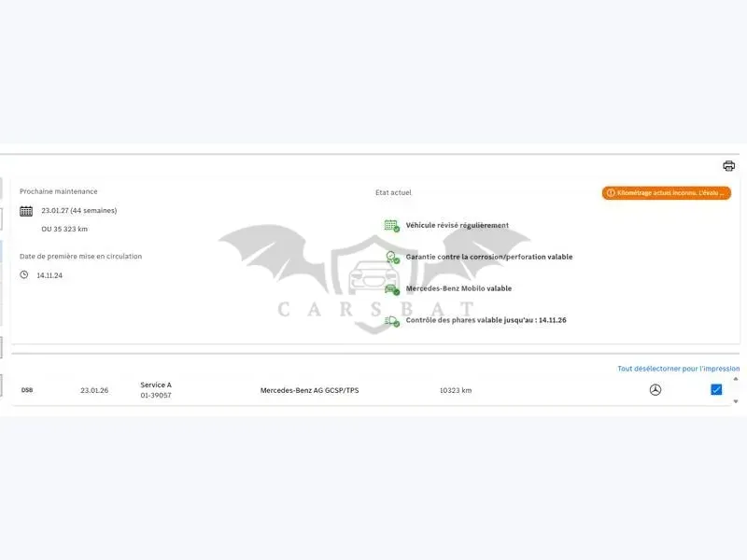Click the 23.01.26 service date
This screenshot has width=747, height=560.
point(94,390)
